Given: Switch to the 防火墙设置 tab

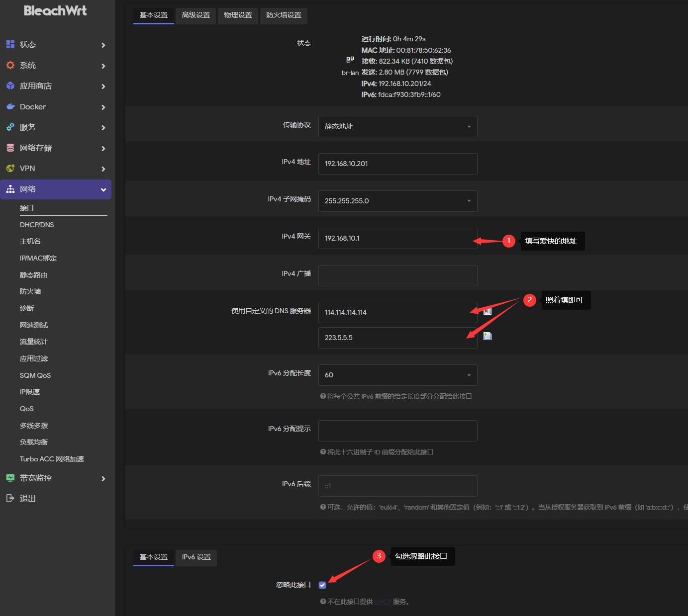Looking at the screenshot, I should point(284,15).
